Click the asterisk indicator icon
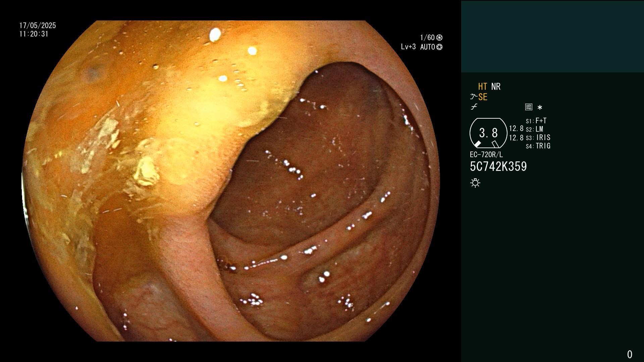Screen dimensions: 644x362 coord(540,108)
